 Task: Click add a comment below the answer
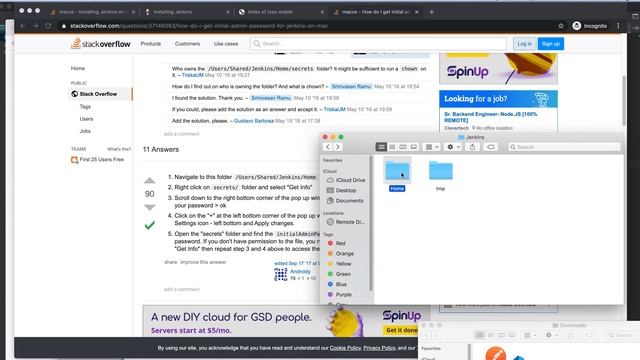pos(182,289)
